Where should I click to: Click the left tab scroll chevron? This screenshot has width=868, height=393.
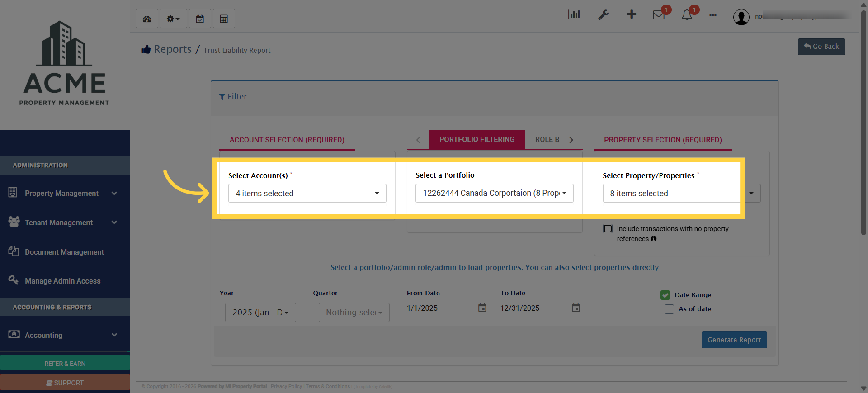[x=418, y=140]
